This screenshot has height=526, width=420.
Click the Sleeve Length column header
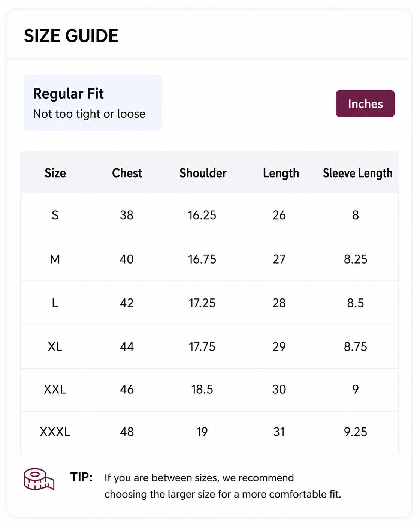(357, 173)
